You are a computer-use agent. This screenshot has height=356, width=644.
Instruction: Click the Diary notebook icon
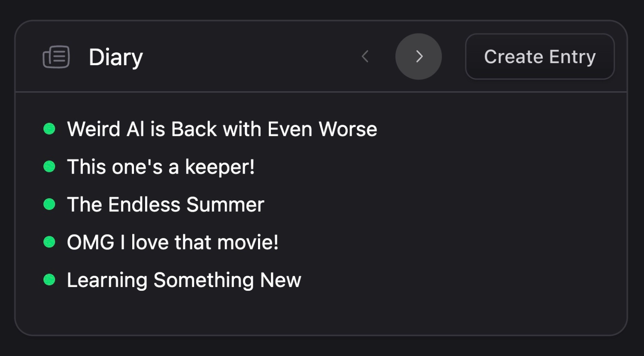pos(56,56)
